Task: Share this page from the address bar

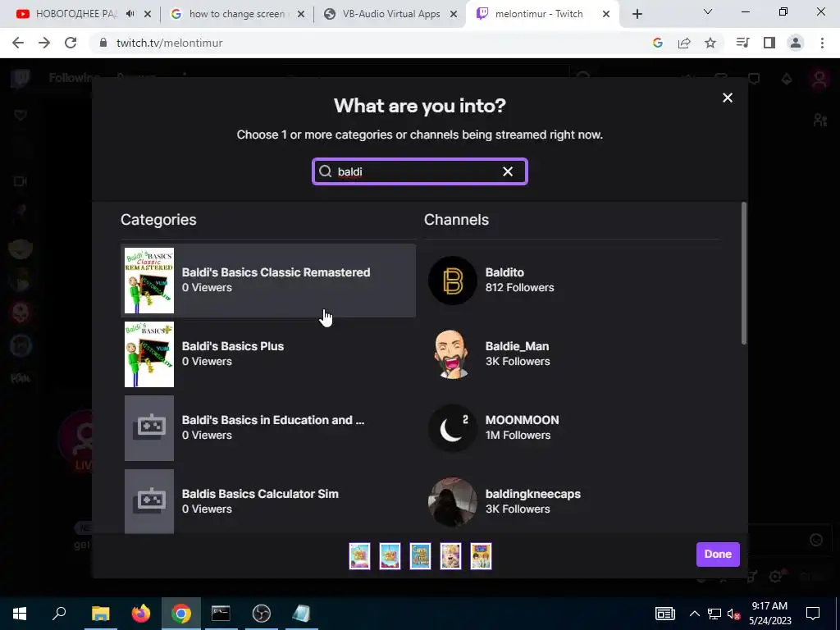Action: pyautogui.click(x=684, y=43)
